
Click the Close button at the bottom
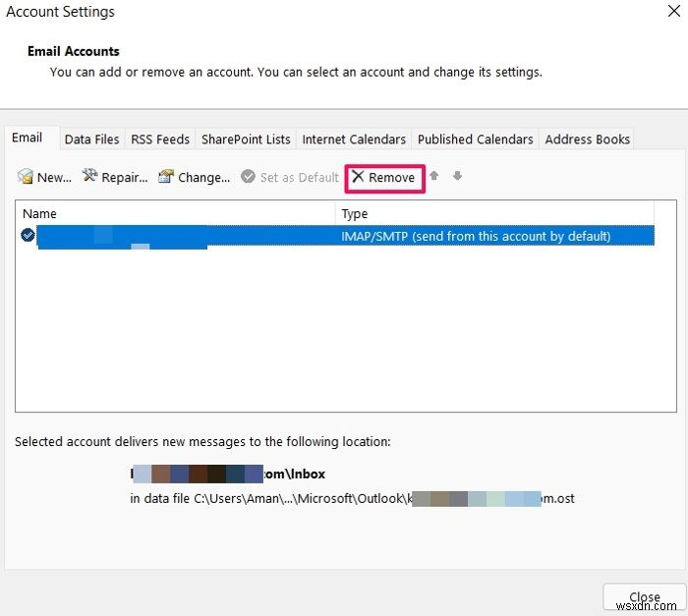[644, 597]
